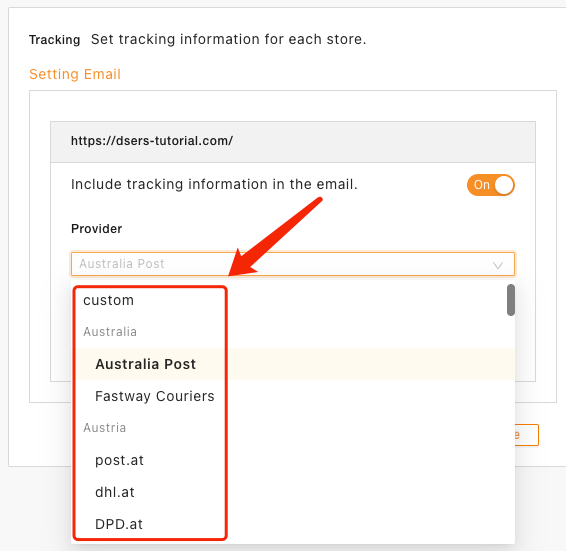Viewport: 566px width, 551px height.
Task: Pick post.at under Austria
Action: point(293,460)
